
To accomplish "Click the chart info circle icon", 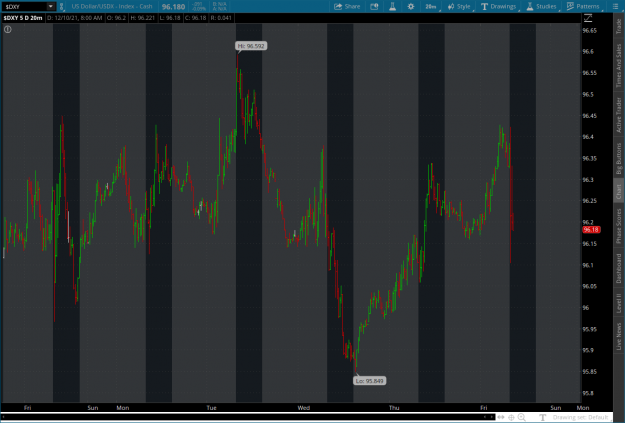I will point(8,29).
